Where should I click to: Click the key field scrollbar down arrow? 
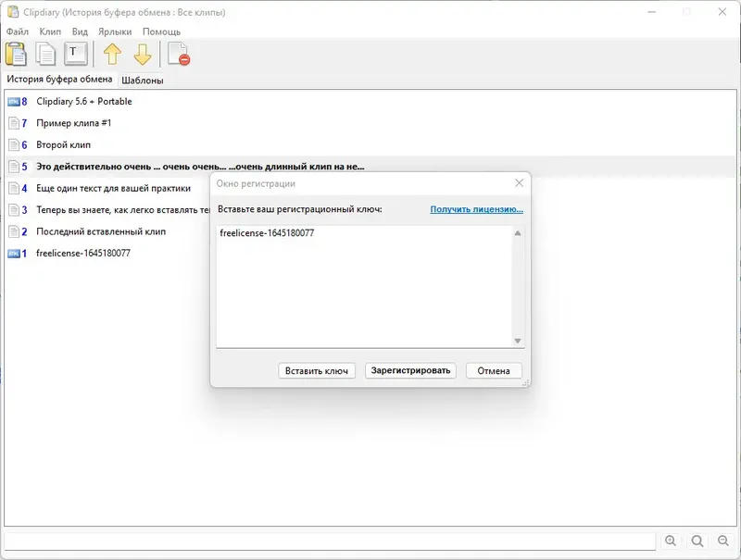click(x=518, y=341)
